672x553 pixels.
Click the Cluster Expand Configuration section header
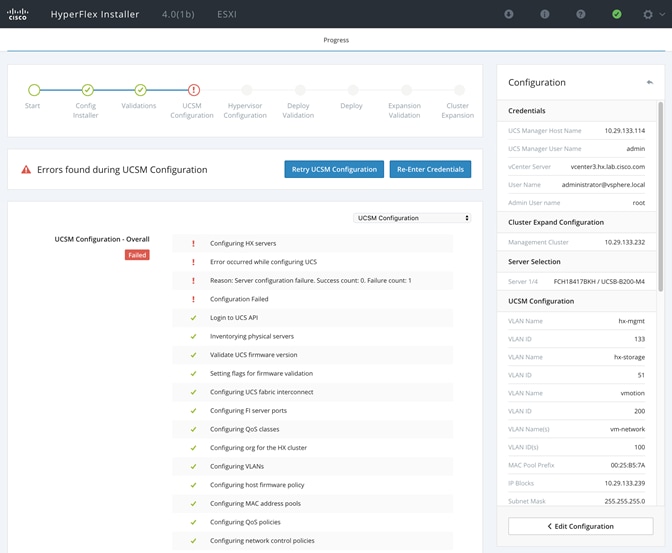(x=577, y=222)
